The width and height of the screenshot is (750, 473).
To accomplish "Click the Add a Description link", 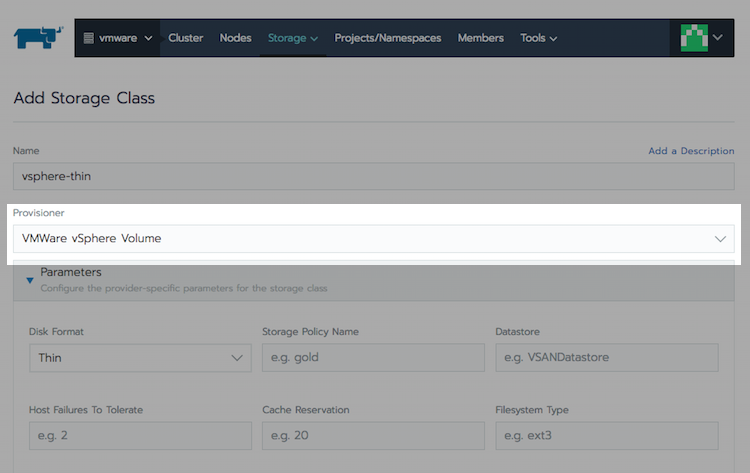I will [690, 151].
